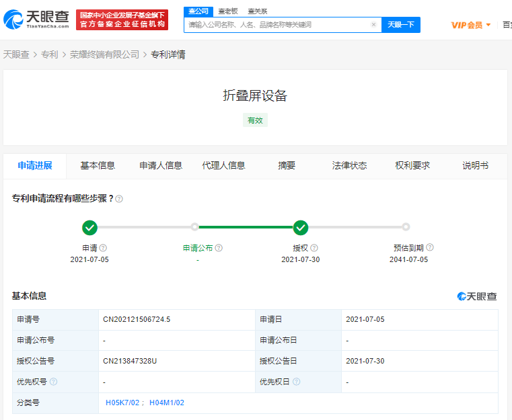The width and height of the screenshot is (512, 420).
Task: Click the help icon next to 申请公布 step
Action: tap(219, 248)
